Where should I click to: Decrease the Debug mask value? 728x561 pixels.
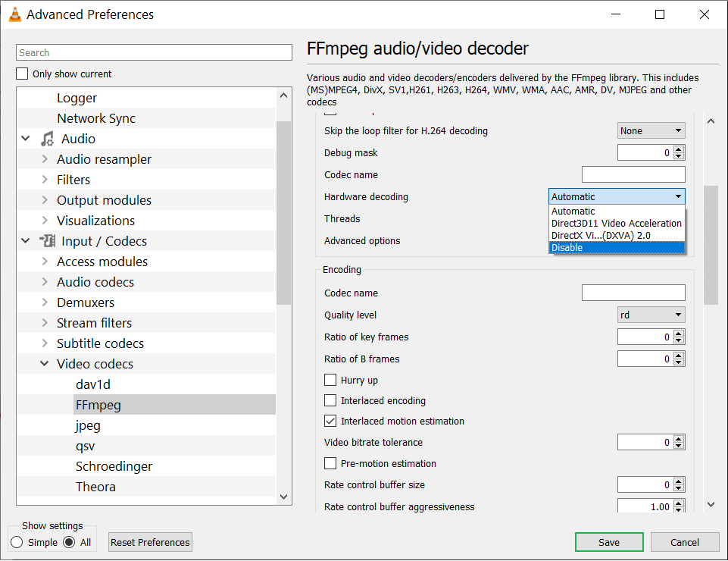[x=679, y=156]
